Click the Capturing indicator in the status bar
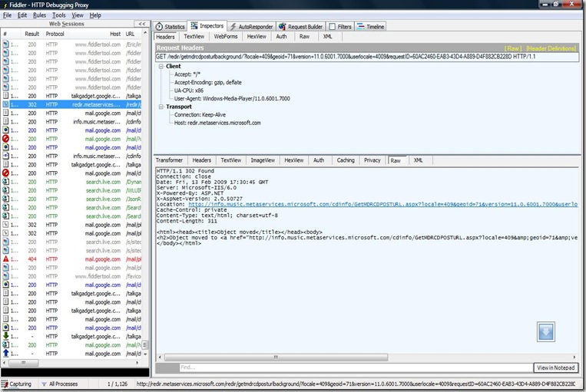Image resolution: width=586 pixels, height=392 pixels. click(16, 384)
